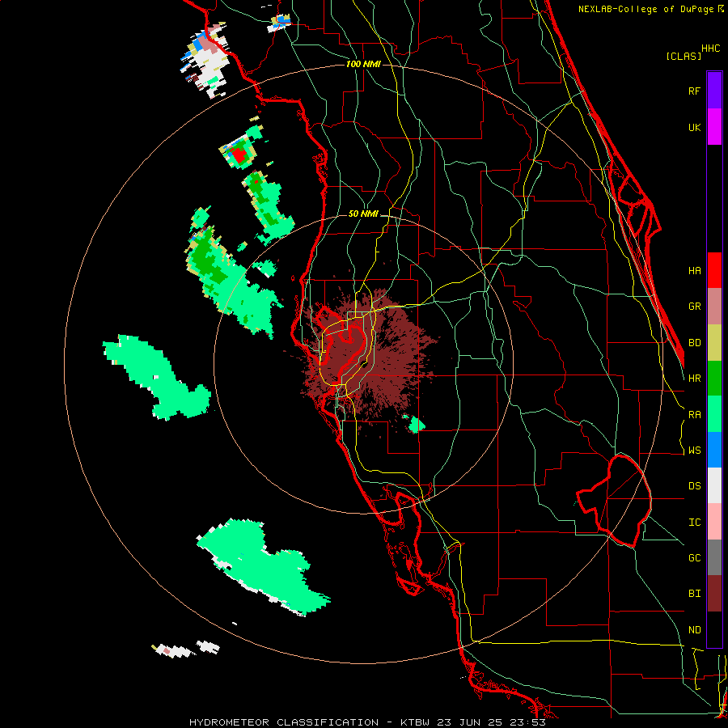Click the HA legend label
The image size is (728, 728).
(694, 270)
